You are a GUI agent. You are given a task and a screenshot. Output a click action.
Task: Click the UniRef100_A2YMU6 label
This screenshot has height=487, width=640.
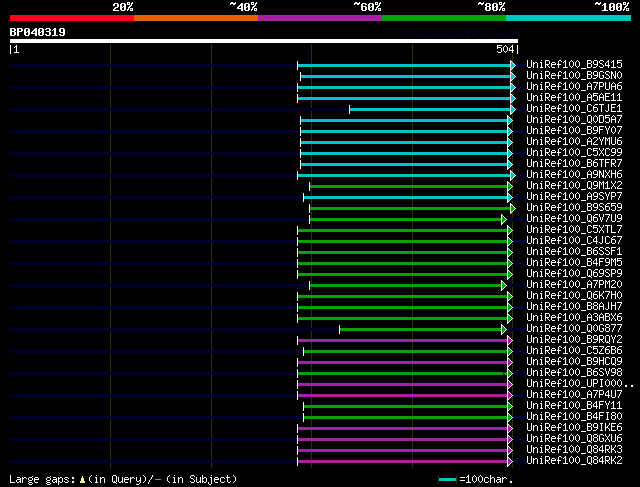(574, 141)
